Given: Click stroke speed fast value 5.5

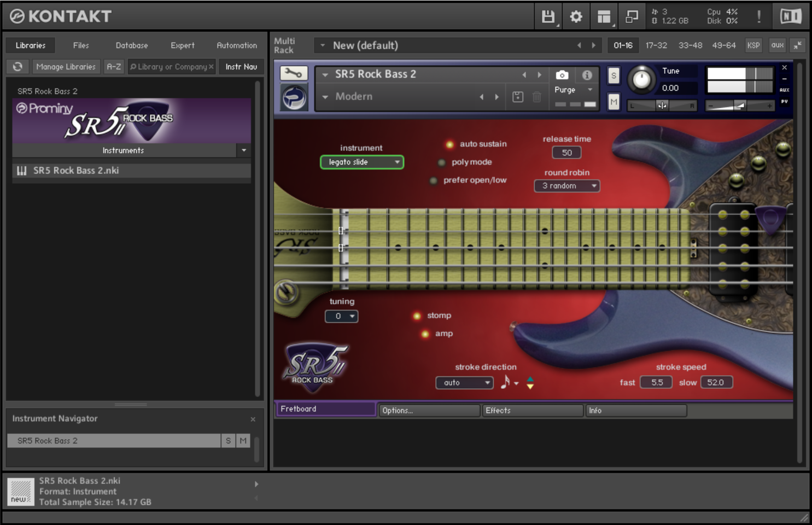Looking at the screenshot, I should (657, 383).
